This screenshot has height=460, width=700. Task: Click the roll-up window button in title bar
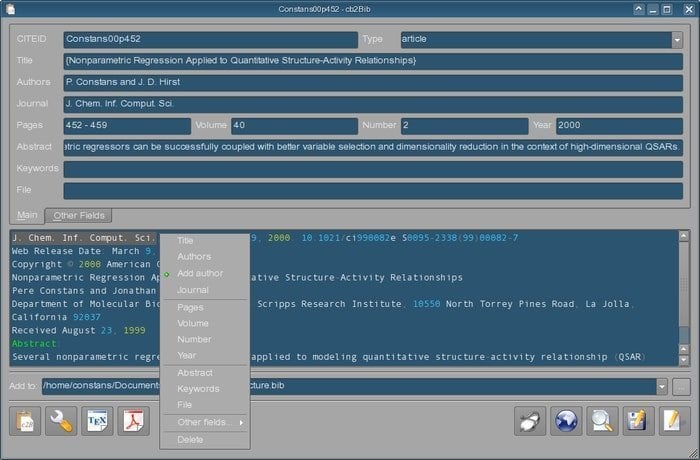point(639,9)
